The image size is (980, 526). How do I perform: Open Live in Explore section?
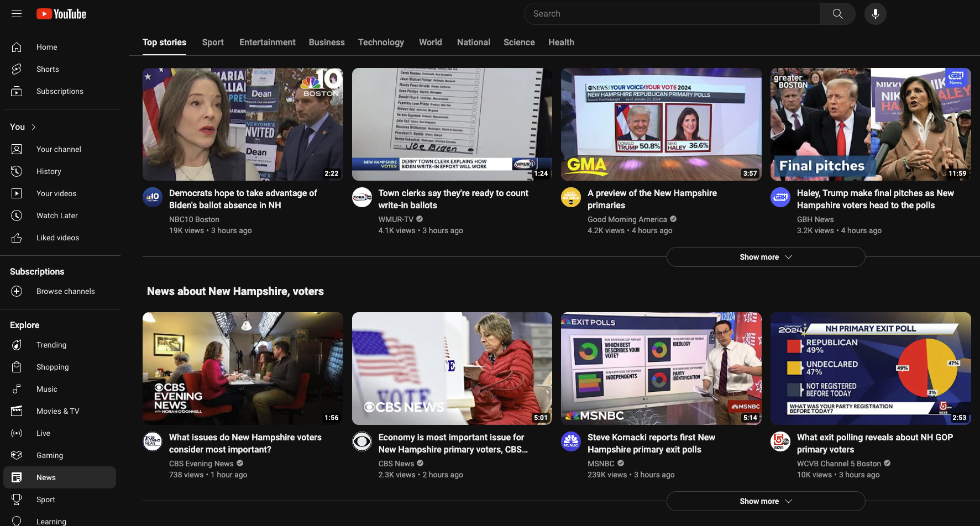click(x=60, y=433)
